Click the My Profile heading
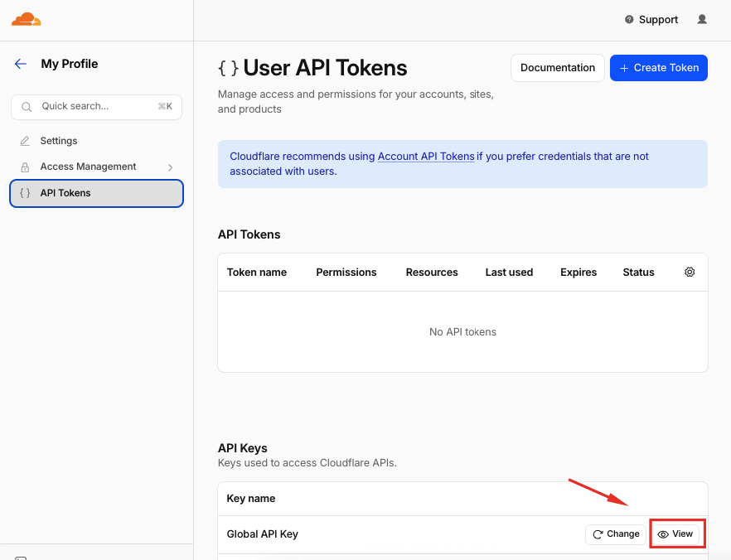This screenshot has height=560, width=731. [x=70, y=64]
